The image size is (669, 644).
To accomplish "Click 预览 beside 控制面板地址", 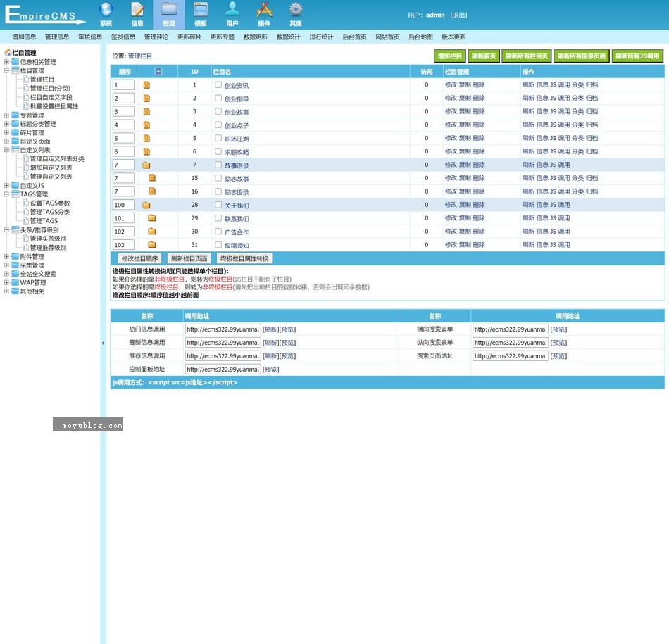I will point(271,370).
